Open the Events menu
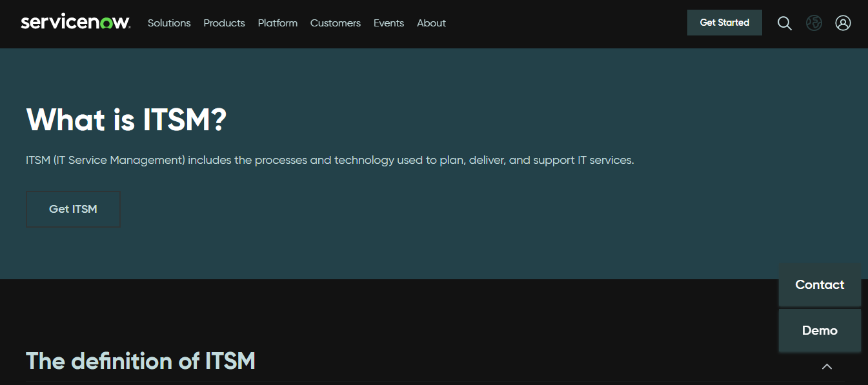868x385 pixels. 389,23
